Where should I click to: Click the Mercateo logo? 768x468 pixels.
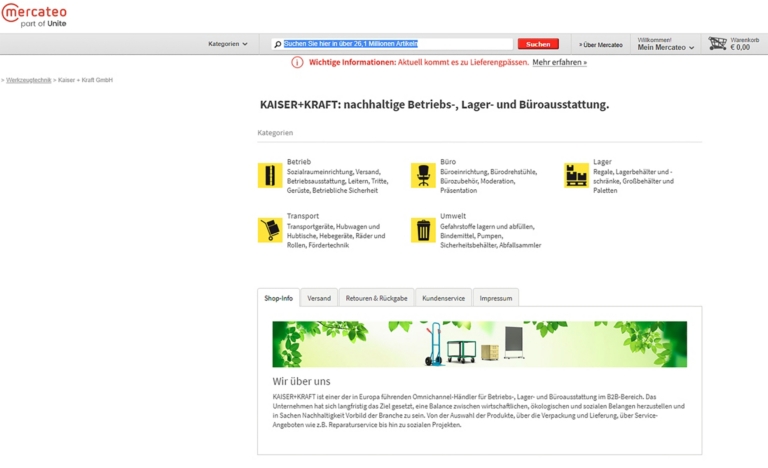coord(34,15)
